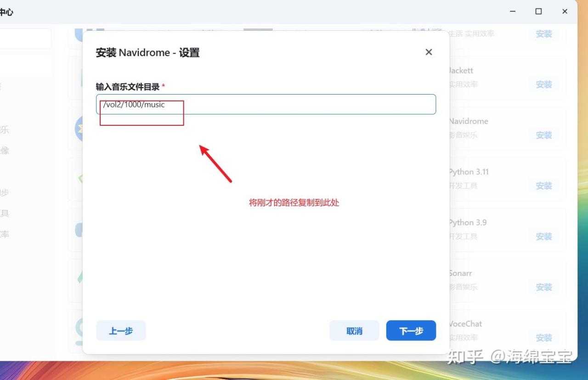Close the Navidrome install dialog

(429, 52)
